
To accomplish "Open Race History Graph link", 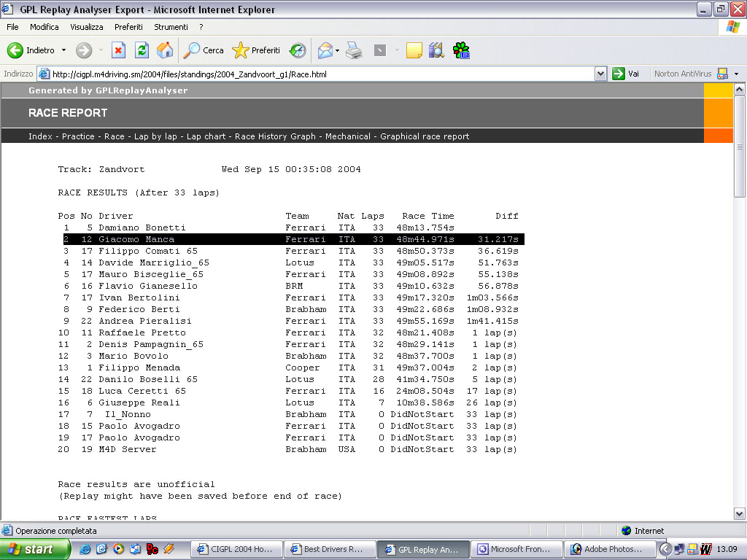I will (x=275, y=136).
